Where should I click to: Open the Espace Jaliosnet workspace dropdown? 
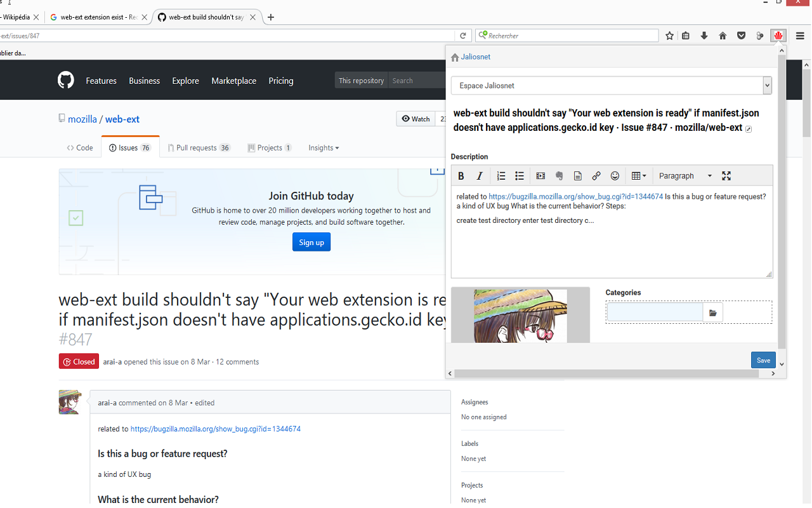pos(611,86)
